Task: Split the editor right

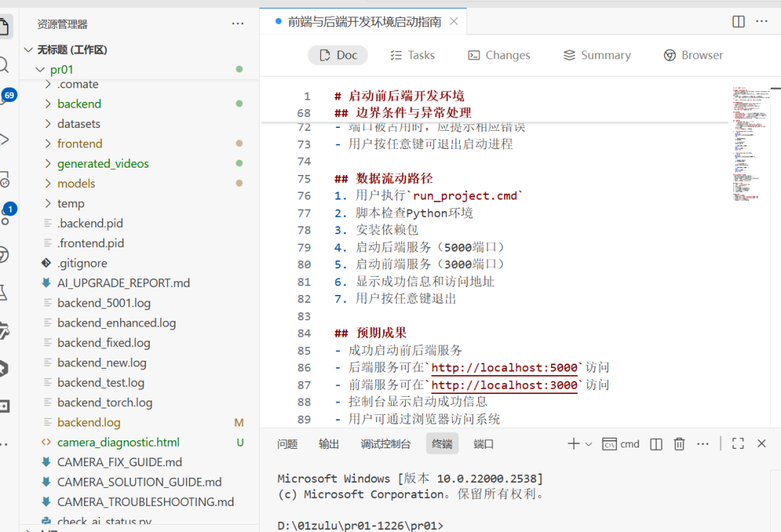Action: coord(738,22)
